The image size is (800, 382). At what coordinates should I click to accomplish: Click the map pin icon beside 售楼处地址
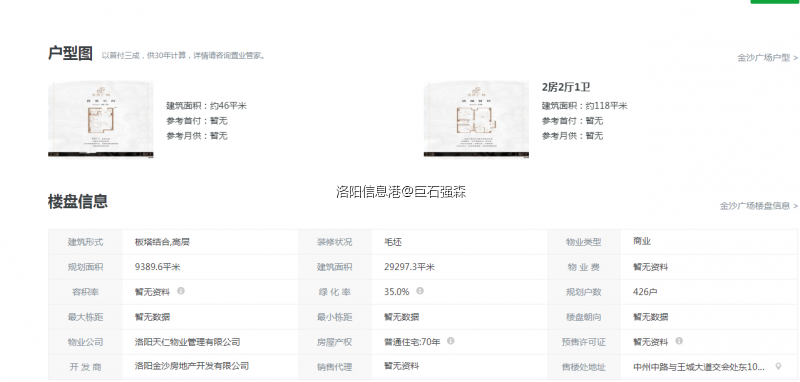pos(778,366)
